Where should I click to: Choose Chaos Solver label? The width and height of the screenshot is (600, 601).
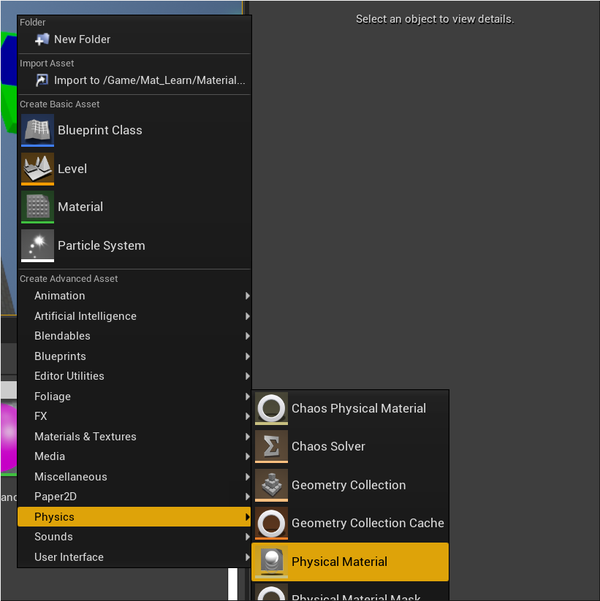[328, 447]
